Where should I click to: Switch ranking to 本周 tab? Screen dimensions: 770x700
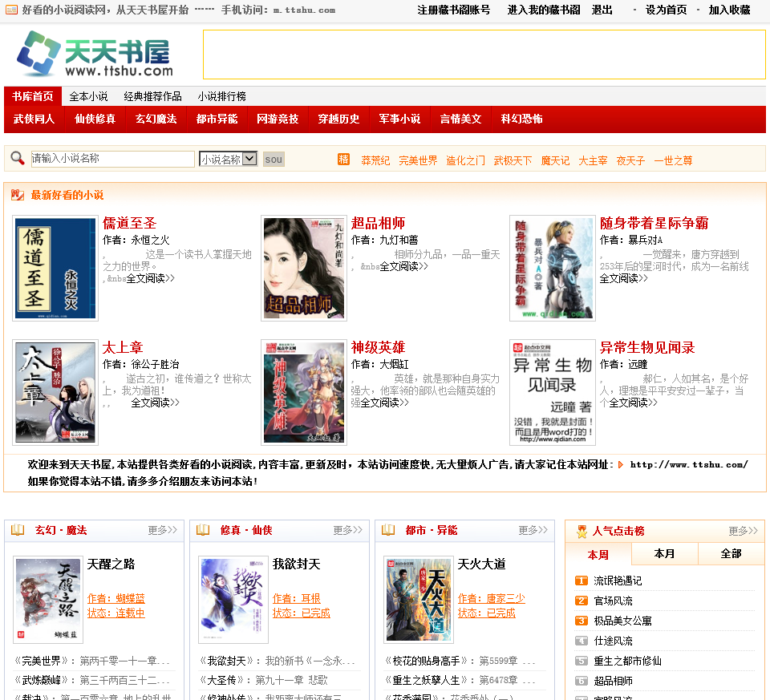[598, 555]
